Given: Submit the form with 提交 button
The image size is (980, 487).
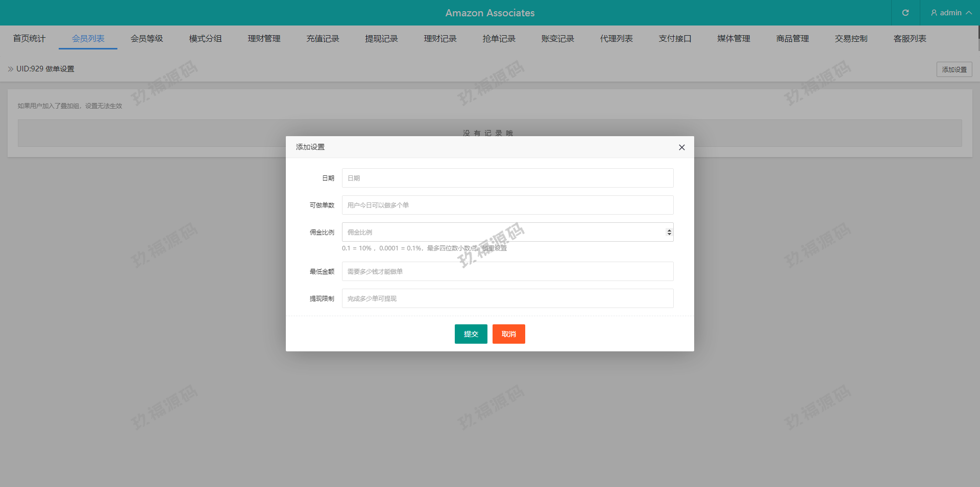Looking at the screenshot, I should (471, 334).
